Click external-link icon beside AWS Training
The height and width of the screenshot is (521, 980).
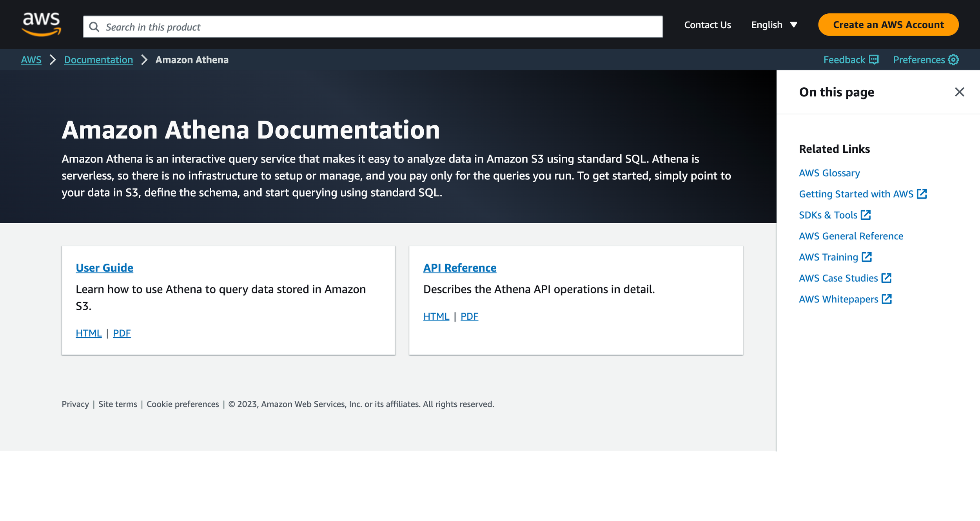click(867, 257)
